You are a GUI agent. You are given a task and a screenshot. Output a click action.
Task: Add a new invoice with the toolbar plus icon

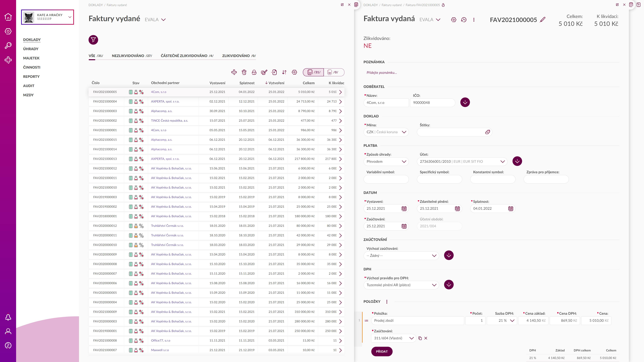[234, 72]
